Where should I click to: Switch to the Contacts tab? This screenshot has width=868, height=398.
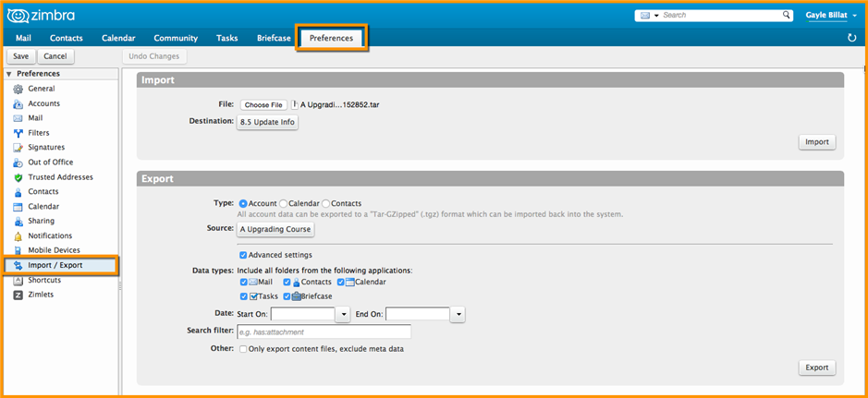tap(67, 38)
